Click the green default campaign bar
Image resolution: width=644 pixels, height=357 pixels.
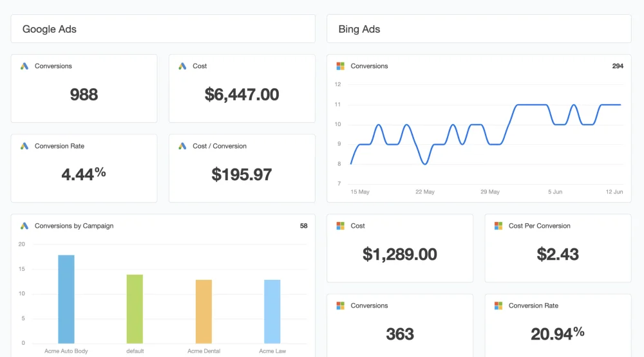(x=135, y=309)
